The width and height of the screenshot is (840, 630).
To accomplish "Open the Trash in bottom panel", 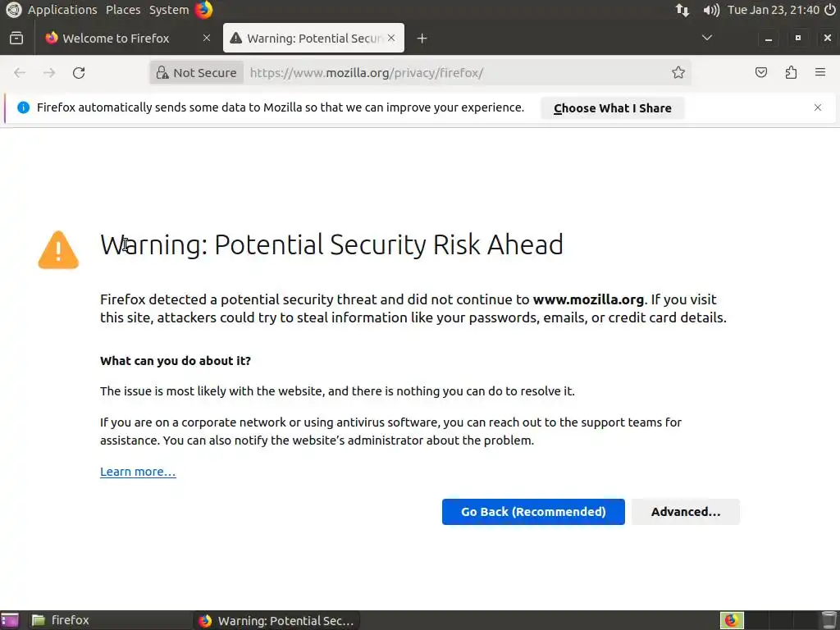I will pos(829,620).
